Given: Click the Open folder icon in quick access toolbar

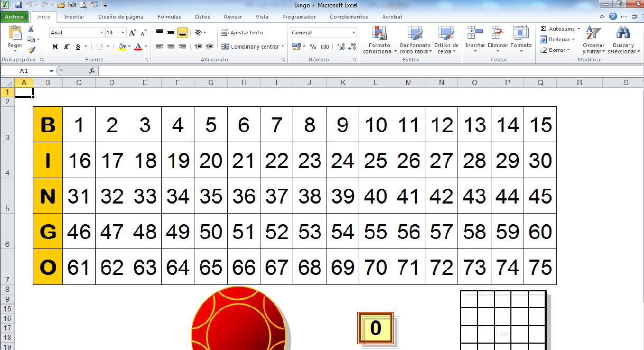Looking at the screenshot, I should click(61, 5).
